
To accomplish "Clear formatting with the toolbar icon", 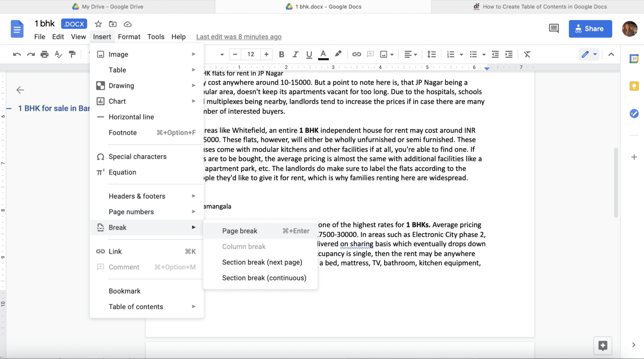I will click(x=527, y=54).
